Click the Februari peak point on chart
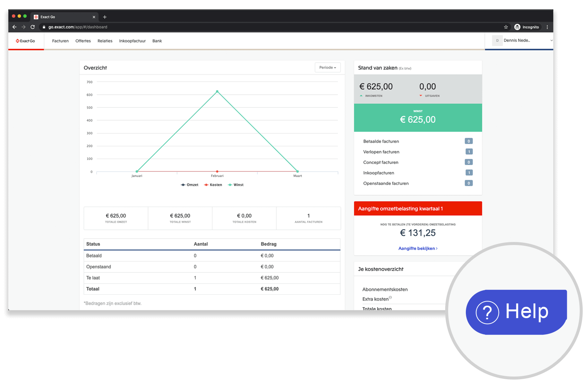Image resolution: width=588 pixels, height=392 pixels. point(217,91)
